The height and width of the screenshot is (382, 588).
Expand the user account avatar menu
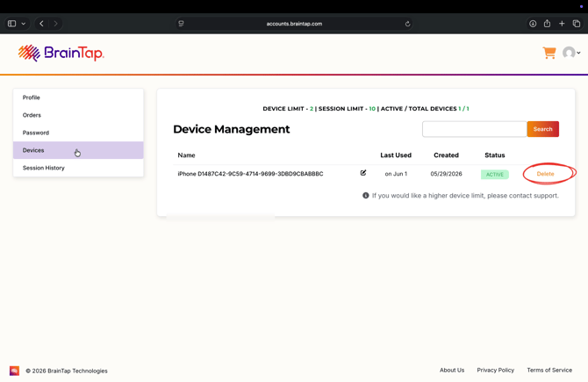click(x=571, y=53)
